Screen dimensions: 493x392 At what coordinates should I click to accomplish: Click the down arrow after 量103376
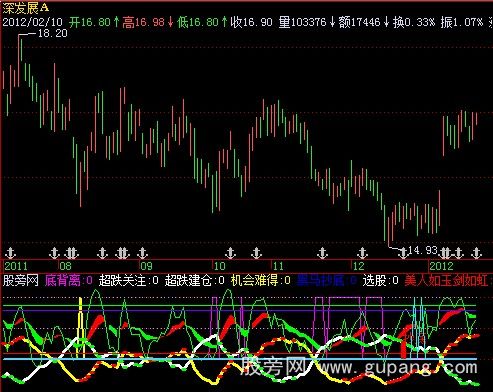332,22
